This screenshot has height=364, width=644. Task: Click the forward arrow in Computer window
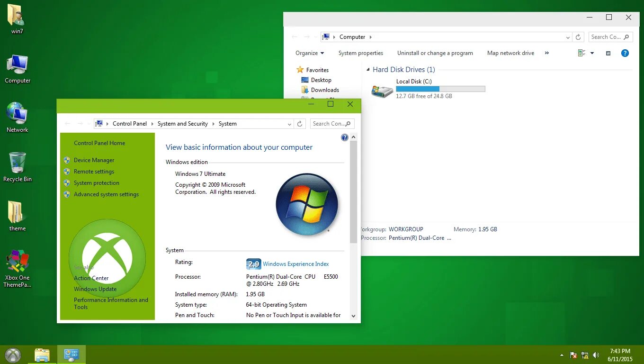(x=307, y=37)
